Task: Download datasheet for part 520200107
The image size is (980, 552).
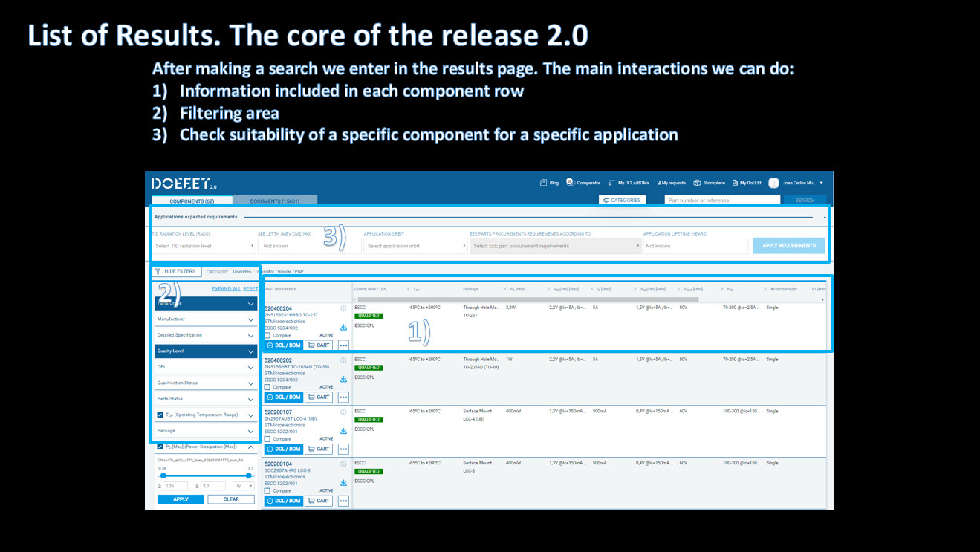Action: click(343, 432)
